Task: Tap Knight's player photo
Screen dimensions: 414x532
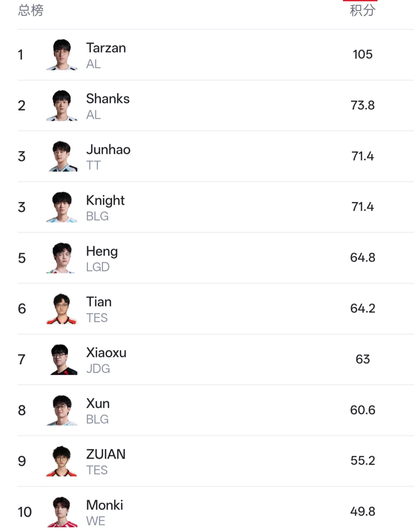Action: coord(62,207)
